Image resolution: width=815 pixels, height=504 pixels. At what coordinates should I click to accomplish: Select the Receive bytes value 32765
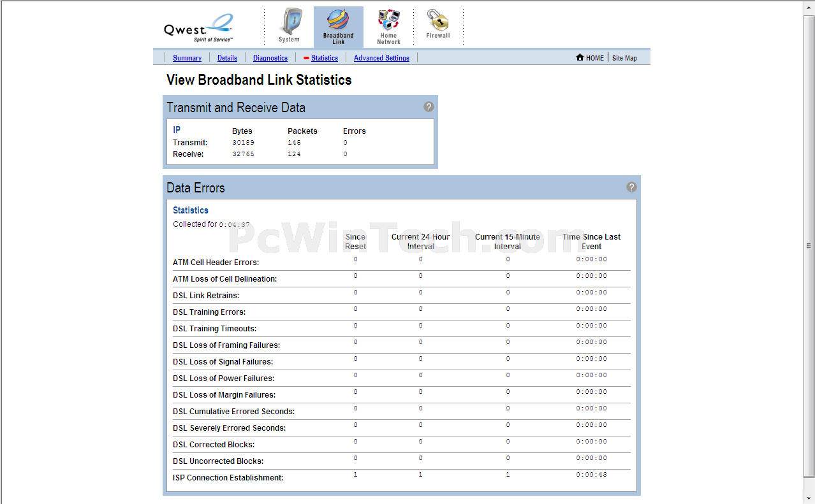(x=243, y=154)
